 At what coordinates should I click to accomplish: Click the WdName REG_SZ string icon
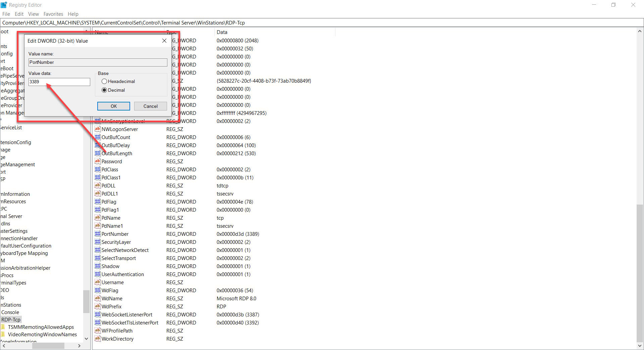[x=97, y=298]
